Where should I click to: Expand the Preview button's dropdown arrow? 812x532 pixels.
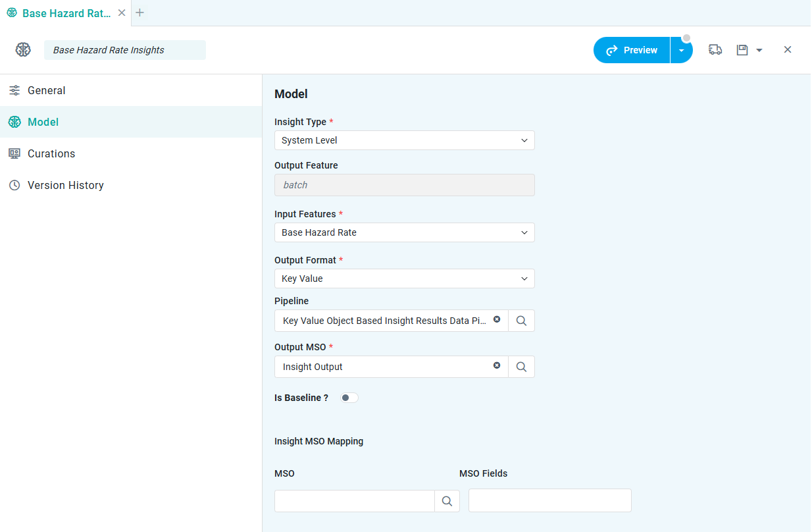682,50
